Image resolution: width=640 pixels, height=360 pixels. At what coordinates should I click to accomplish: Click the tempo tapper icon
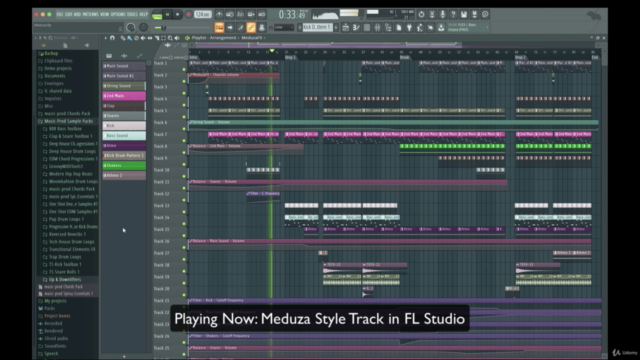420,28
